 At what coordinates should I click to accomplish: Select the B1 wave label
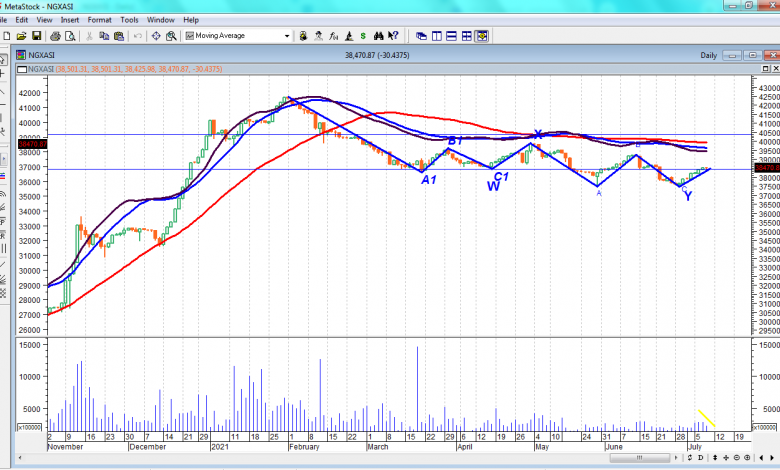pyautogui.click(x=455, y=141)
